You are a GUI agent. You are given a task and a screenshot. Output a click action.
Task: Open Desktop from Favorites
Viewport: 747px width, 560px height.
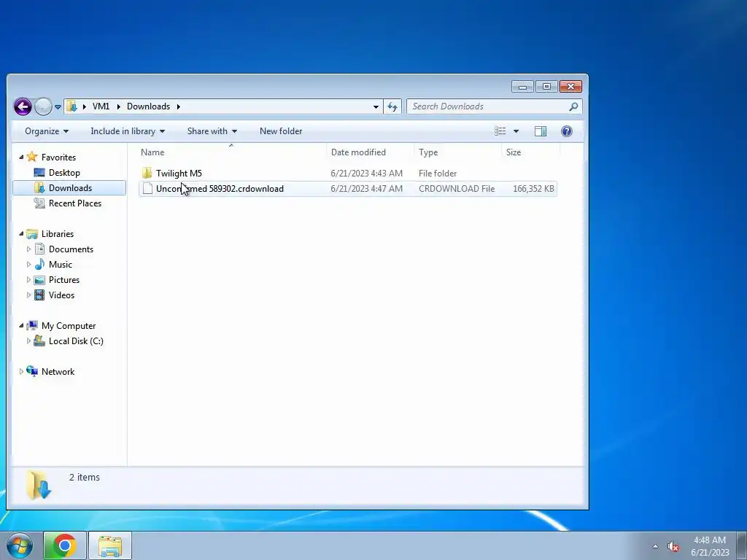click(x=64, y=173)
